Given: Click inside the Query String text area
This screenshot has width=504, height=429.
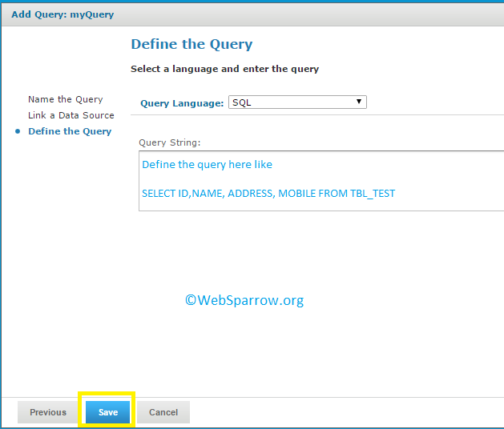Looking at the screenshot, I should pyautogui.click(x=321, y=181).
